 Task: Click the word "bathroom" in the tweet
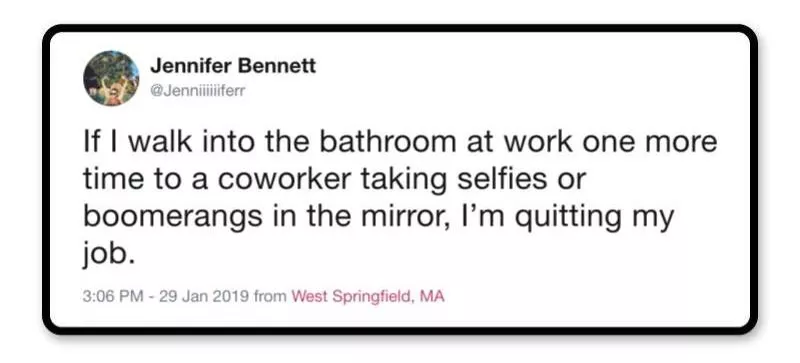click(387, 142)
